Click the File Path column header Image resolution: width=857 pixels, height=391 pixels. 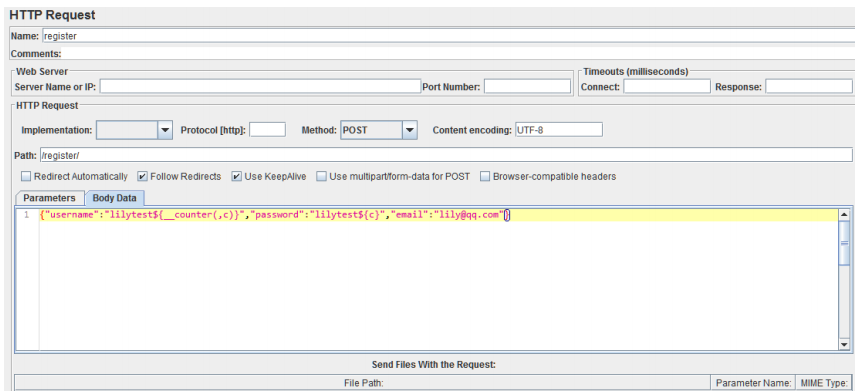[x=363, y=383]
